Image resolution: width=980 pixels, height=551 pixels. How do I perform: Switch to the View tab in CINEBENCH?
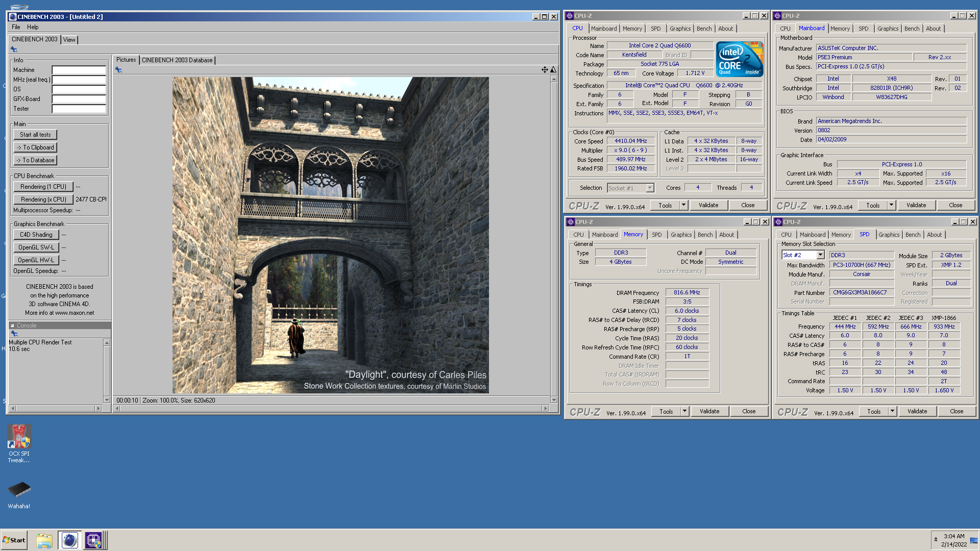click(x=69, y=40)
